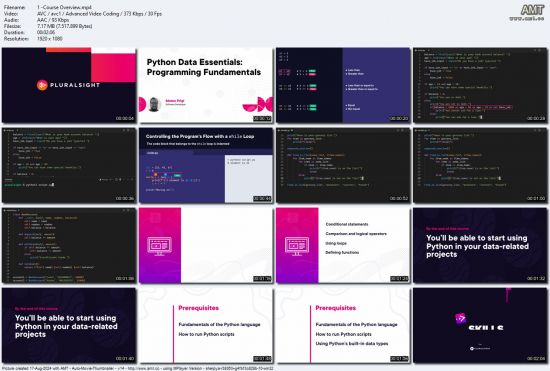Image resolution: width=550 pixels, height=371 pixels.
Task: Open the course topics list thumbnail at 00:01:24
Action: point(343,245)
